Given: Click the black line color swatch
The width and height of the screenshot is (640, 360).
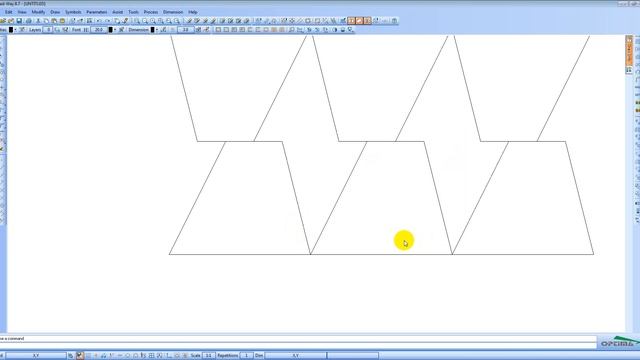Looking at the screenshot, I should click(x=11, y=29).
